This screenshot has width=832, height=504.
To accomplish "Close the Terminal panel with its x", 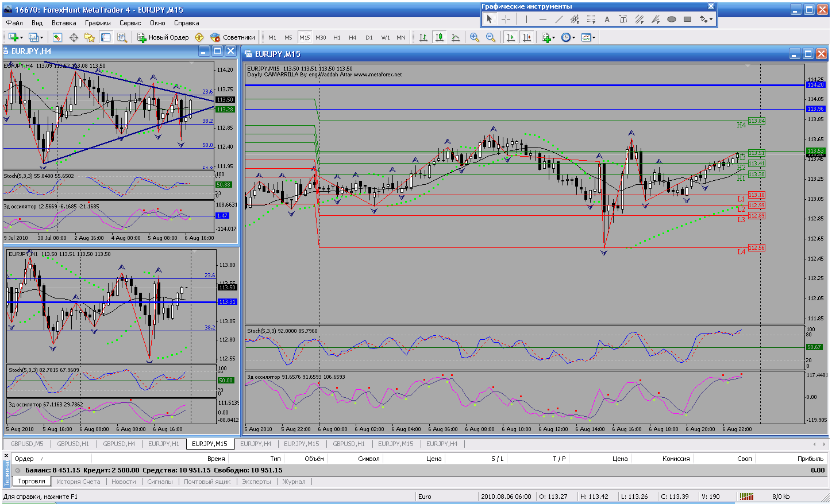I will coord(7,455).
